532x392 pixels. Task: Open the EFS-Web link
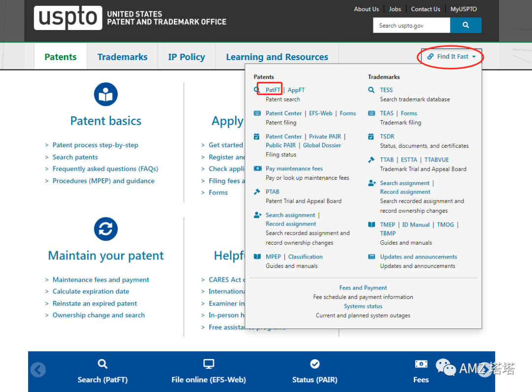point(321,113)
